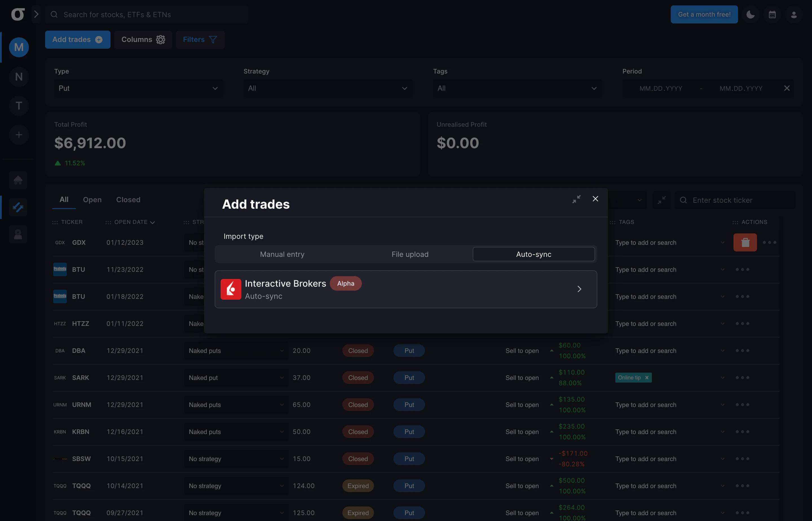Switch to the Closed trades tab
Image resolution: width=812 pixels, height=521 pixels.
click(128, 200)
